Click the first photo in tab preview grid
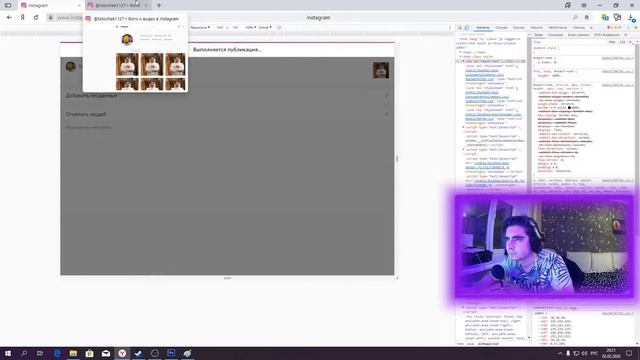640x360 pixels. 127,64
